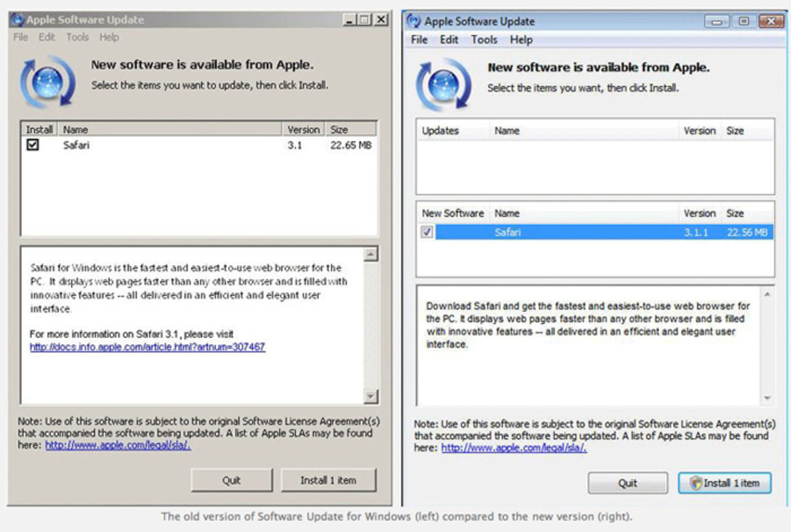Click the scroll up arrow in right description
The height and width of the screenshot is (532, 791).
pos(767,294)
